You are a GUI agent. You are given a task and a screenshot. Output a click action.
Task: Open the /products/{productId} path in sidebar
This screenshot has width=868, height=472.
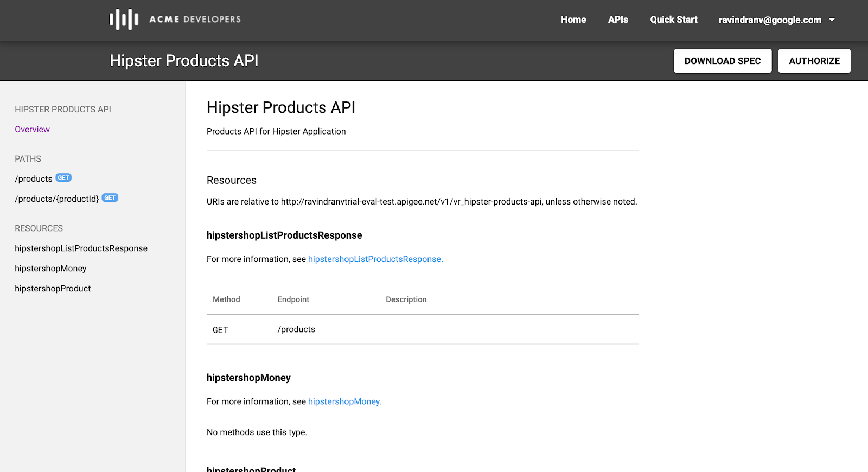tap(57, 199)
